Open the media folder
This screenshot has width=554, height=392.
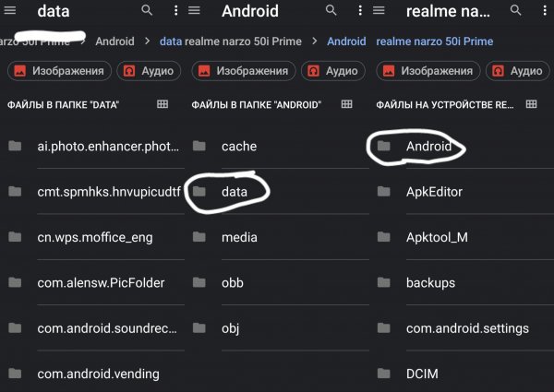tap(278, 237)
